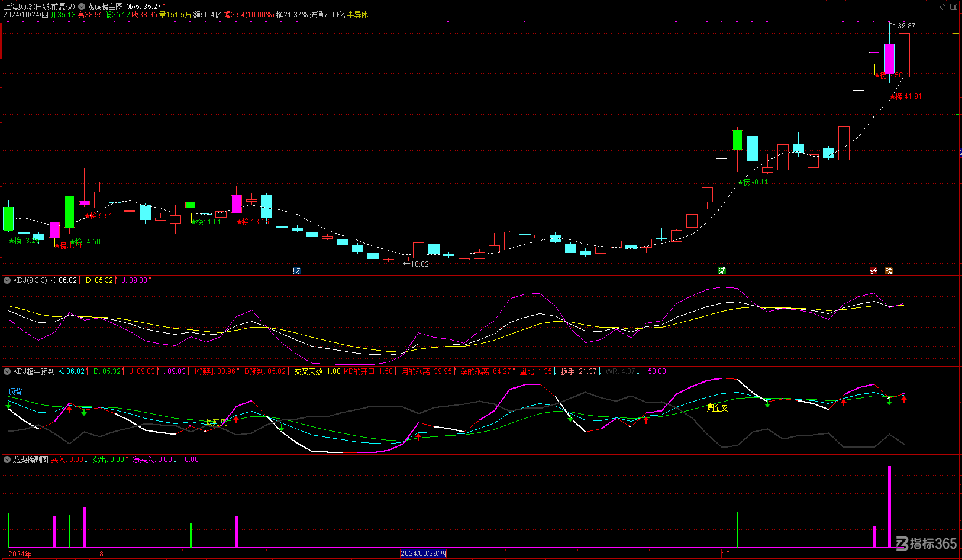
Task: Click the 涨 event marker on timeline
Action: click(873, 271)
